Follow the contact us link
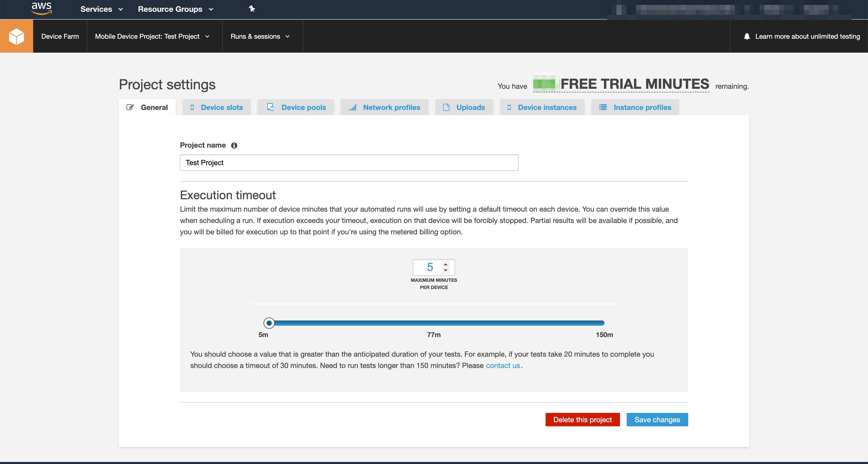 click(x=503, y=365)
